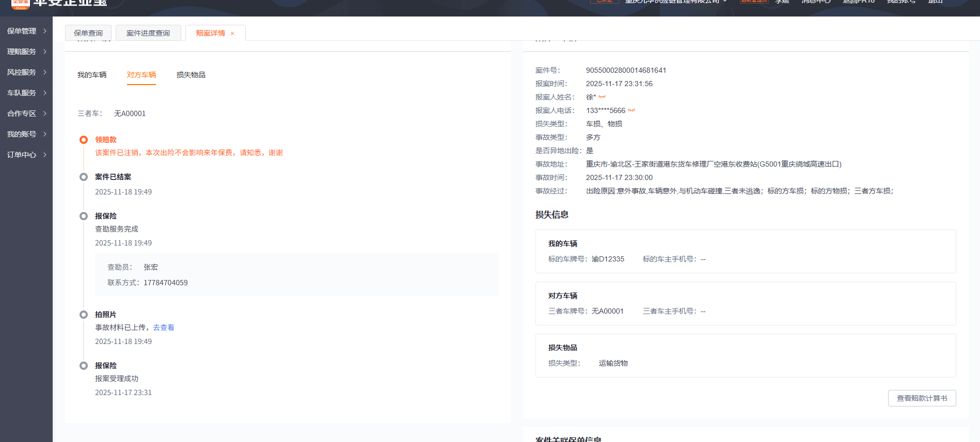Expand the 理赔服务 sidebar menu

26,52
